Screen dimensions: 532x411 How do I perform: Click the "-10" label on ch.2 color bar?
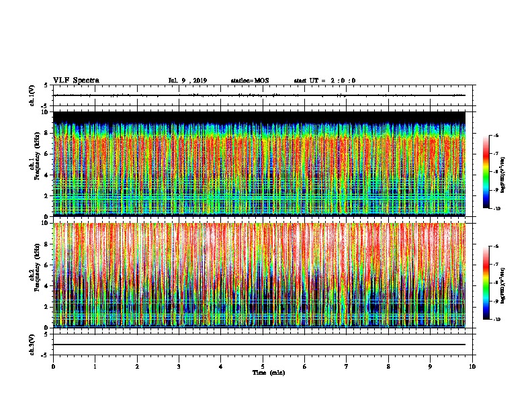pos(496,320)
